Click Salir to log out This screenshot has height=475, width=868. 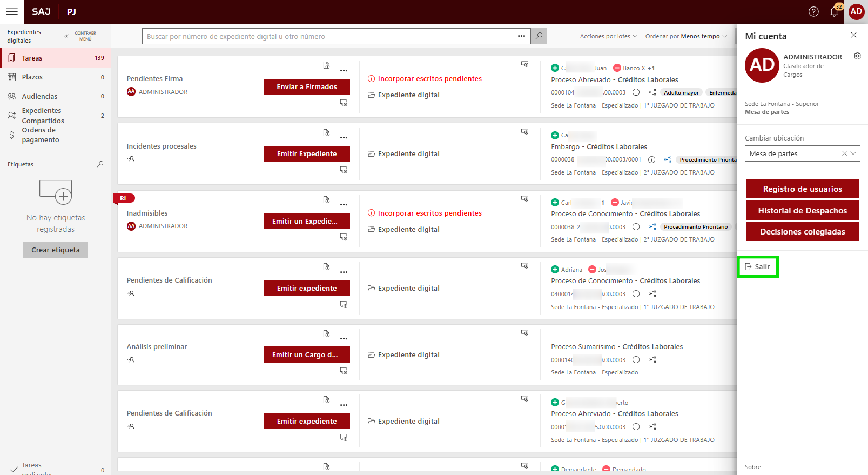point(758,267)
